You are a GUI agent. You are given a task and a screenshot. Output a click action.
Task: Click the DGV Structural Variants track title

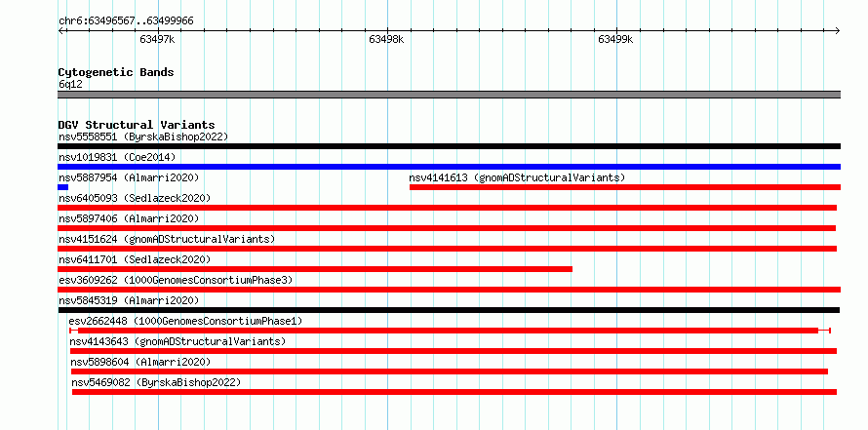pyautogui.click(x=137, y=125)
